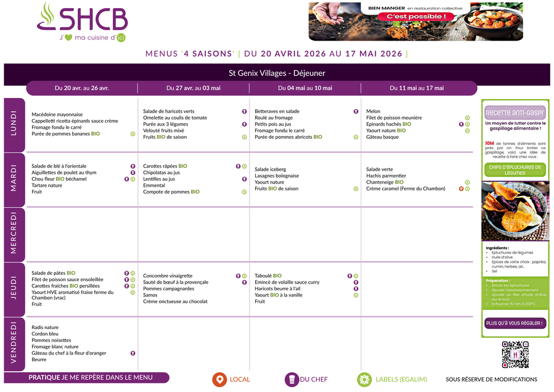Viewport: 554px width, 392px height.
Task: Click chef icon next to Gâteau du chef
Action: [x=132, y=353]
